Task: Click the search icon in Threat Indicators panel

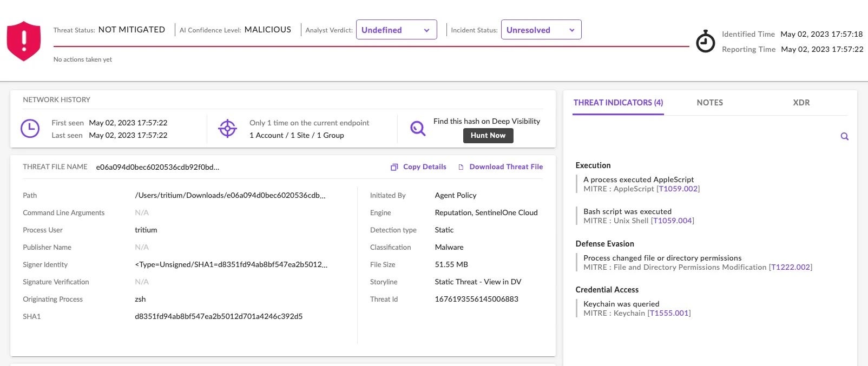Action: [x=844, y=137]
